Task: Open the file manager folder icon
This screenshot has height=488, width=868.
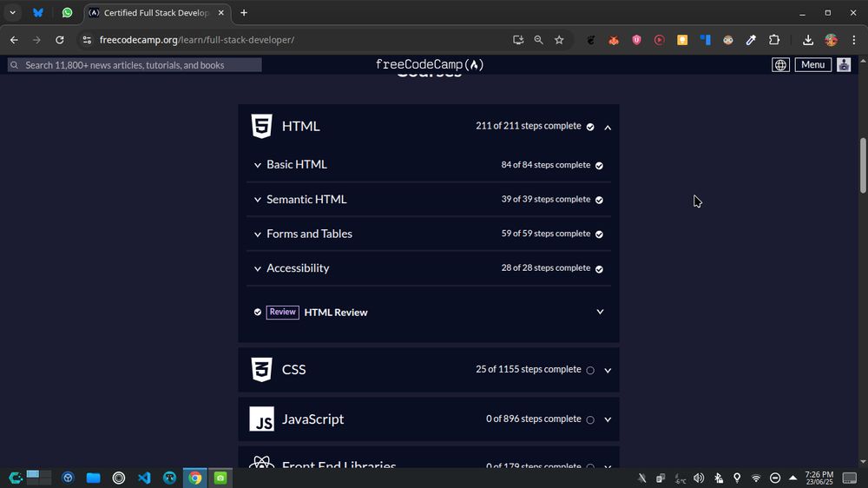Action: (x=93, y=478)
